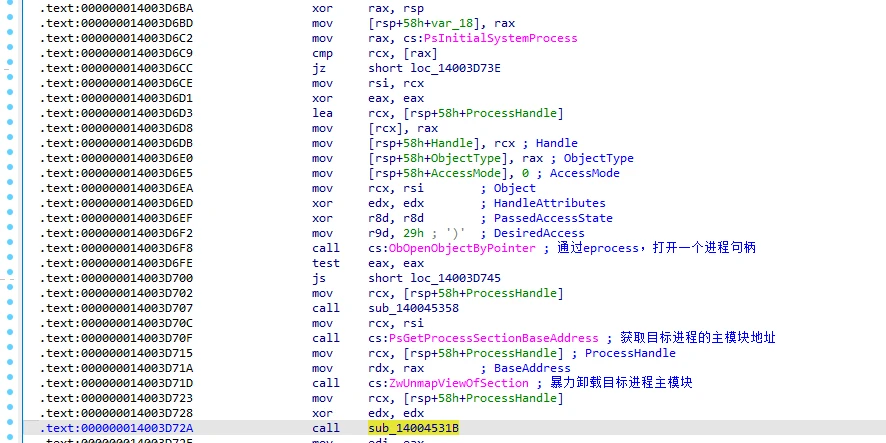Toggle breakpoint dot at address 14003D715
The width and height of the screenshot is (886, 443).
click(10, 345)
